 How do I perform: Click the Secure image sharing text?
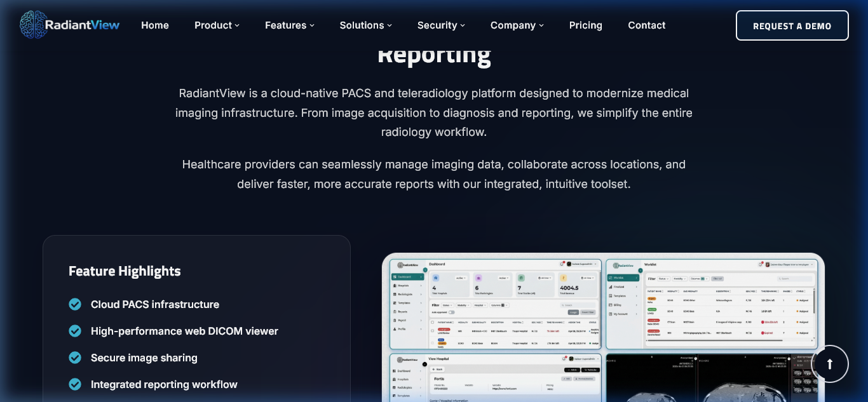[x=144, y=358]
